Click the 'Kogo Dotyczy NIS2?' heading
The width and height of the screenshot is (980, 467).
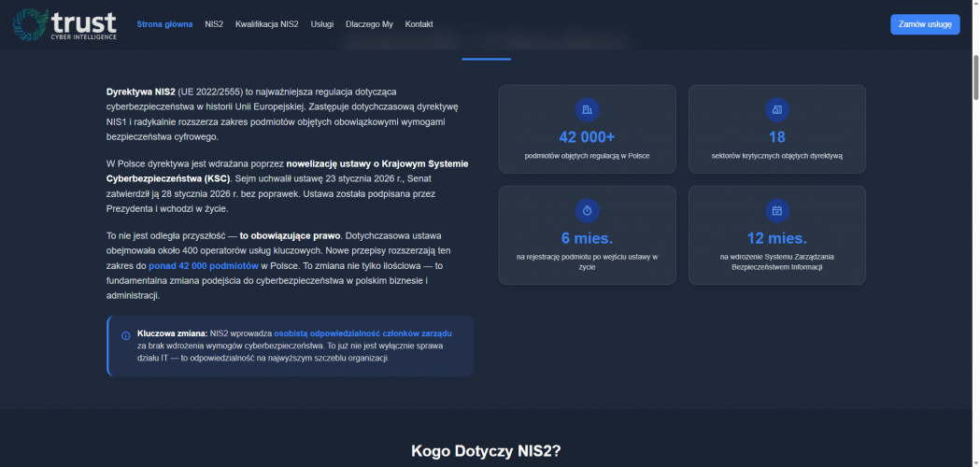click(486, 451)
